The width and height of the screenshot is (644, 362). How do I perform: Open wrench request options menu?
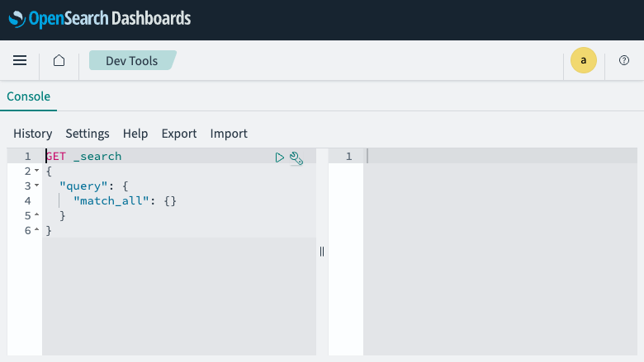296,157
